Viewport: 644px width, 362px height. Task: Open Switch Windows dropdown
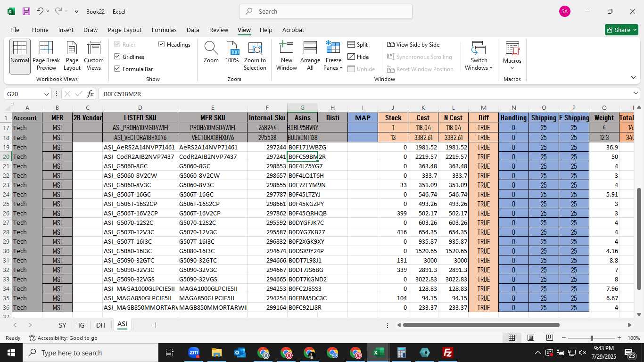[479, 56]
